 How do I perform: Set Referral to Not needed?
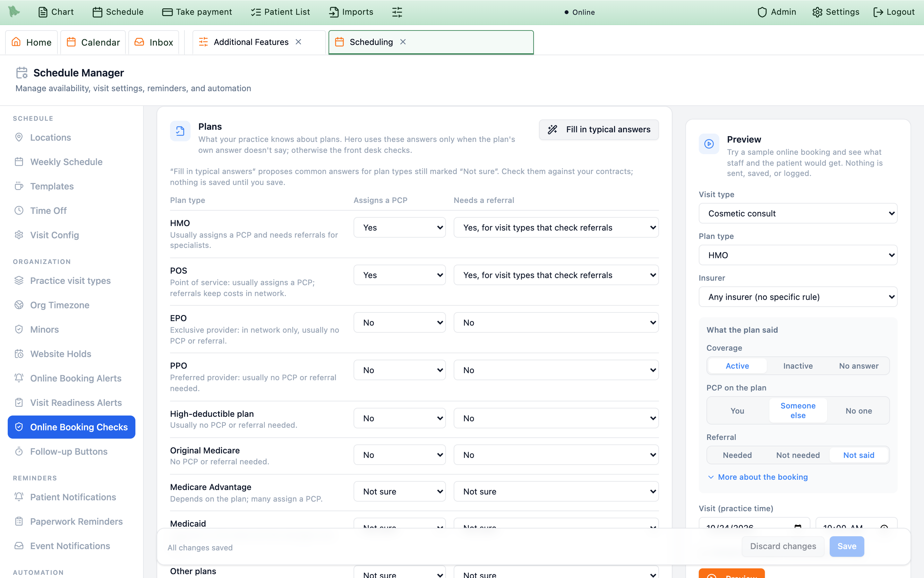(798, 455)
